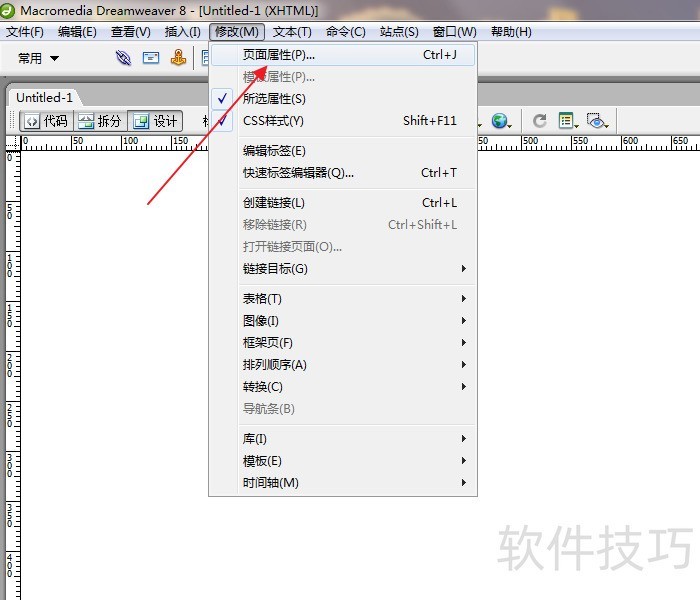Click the email link icon

click(x=151, y=58)
